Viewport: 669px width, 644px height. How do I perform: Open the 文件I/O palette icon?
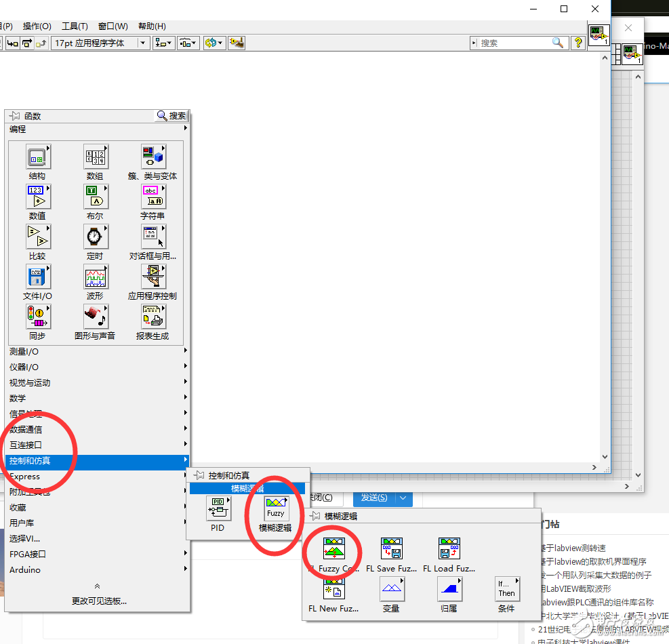click(x=38, y=277)
